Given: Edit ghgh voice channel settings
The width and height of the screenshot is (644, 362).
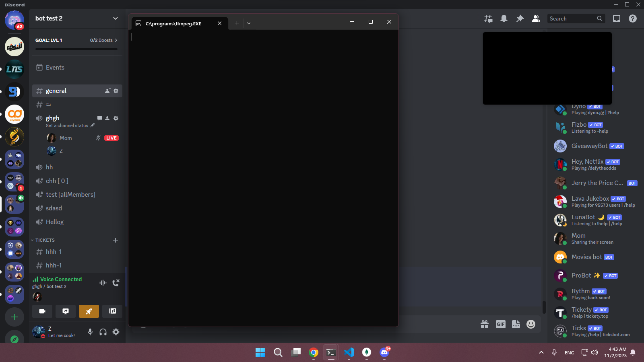Looking at the screenshot, I should (x=116, y=118).
